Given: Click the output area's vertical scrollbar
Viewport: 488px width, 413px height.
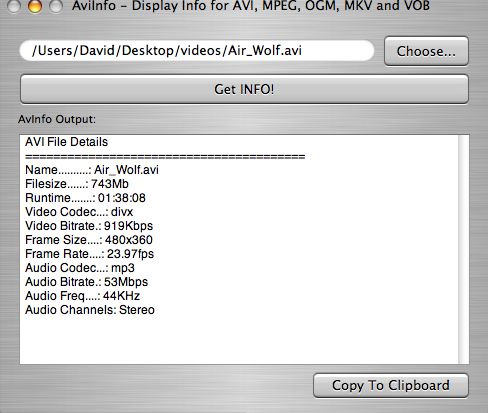Looking at the screenshot, I should pos(464,249).
